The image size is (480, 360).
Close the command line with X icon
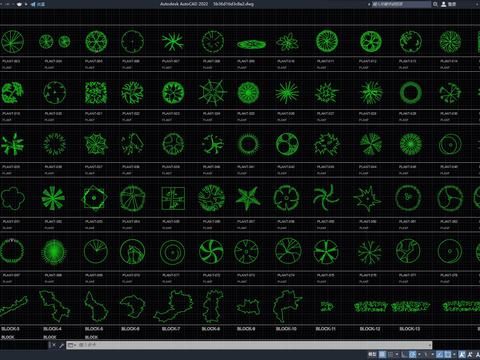(54, 345)
